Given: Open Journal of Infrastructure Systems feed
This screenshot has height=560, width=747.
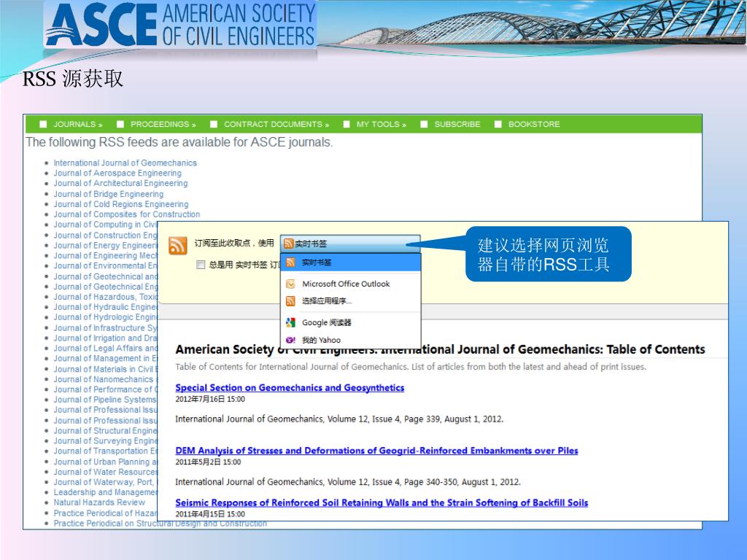Looking at the screenshot, I should tap(105, 327).
